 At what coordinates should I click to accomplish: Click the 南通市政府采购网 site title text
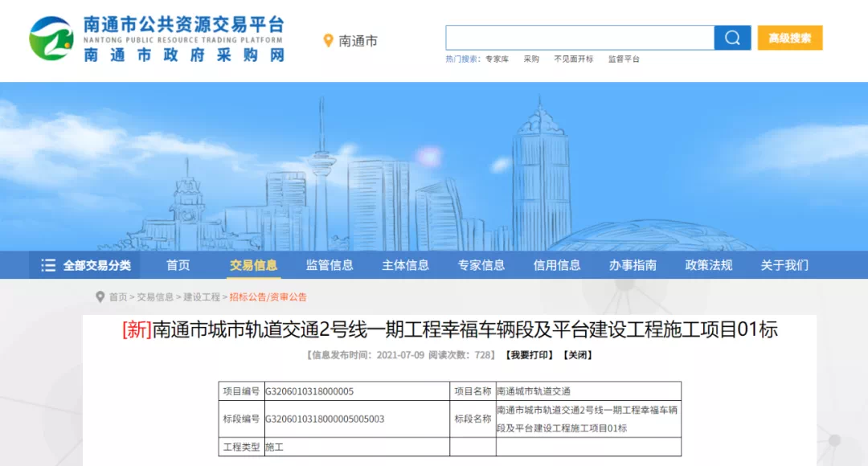[x=184, y=55]
